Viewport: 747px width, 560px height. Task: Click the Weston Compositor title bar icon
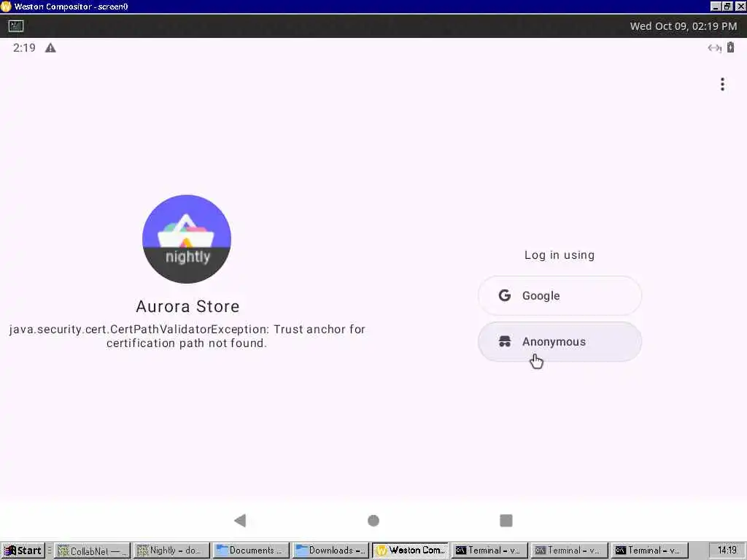[6, 6]
